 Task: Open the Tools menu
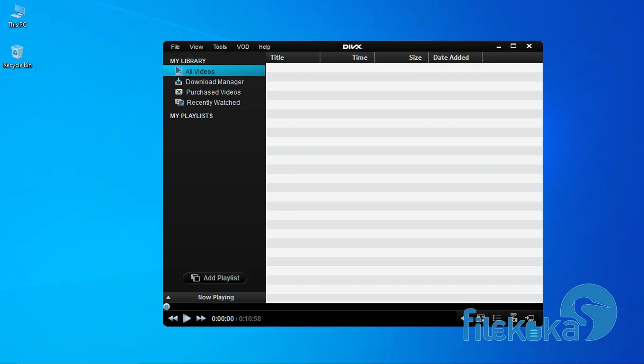coord(220,47)
